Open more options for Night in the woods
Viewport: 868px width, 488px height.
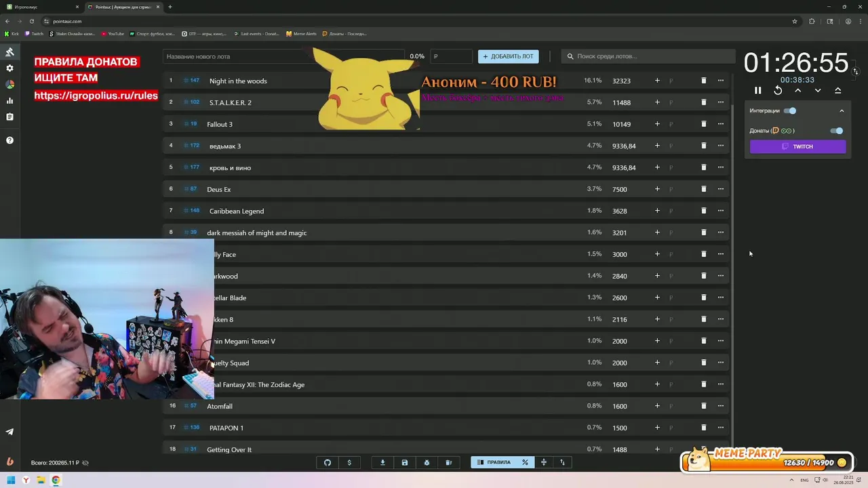pos(721,81)
